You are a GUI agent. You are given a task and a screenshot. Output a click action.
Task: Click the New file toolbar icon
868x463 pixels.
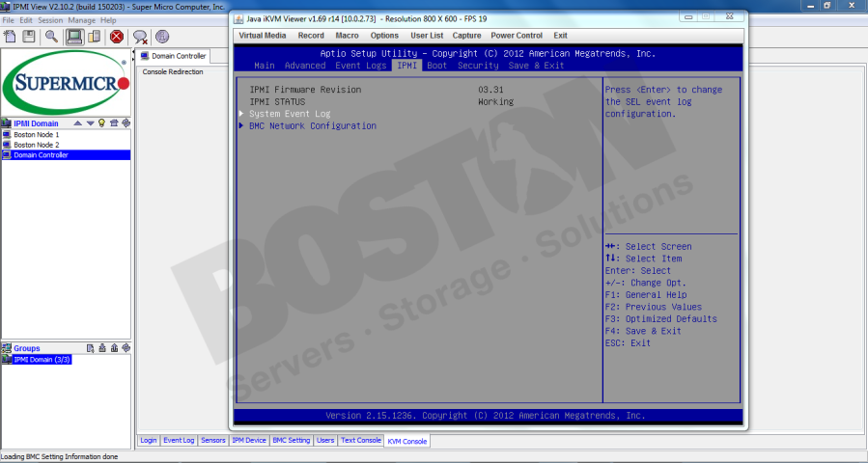tap(10, 37)
